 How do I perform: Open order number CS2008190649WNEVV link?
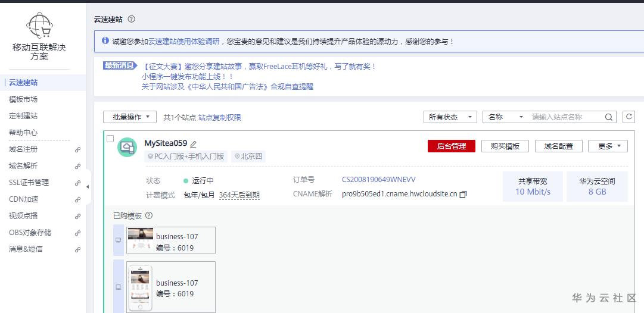click(379, 180)
